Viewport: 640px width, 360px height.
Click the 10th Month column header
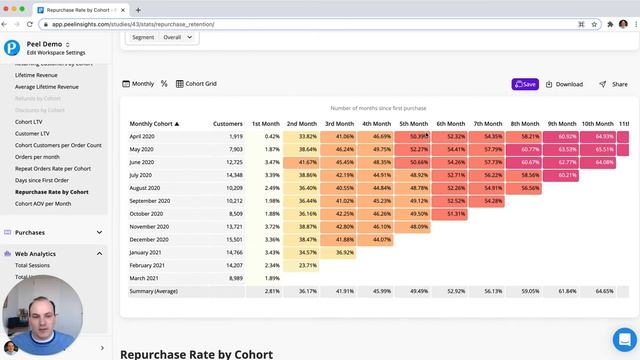pyautogui.click(x=598, y=124)
